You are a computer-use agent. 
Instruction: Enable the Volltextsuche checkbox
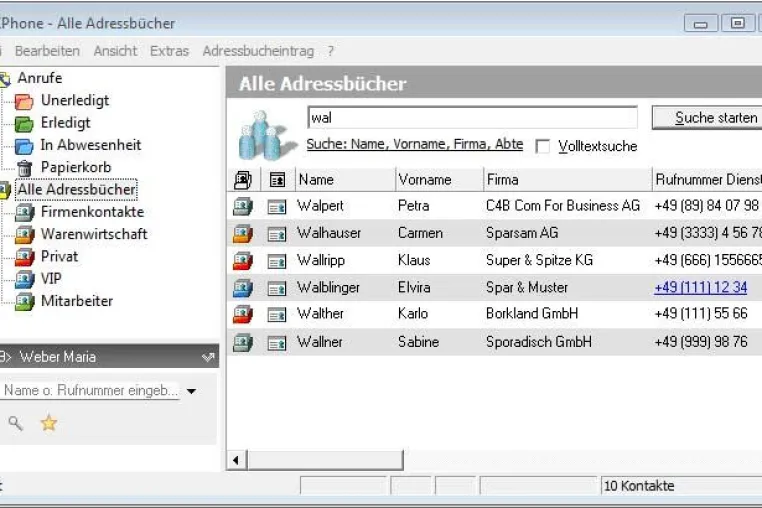click(542, 146)
